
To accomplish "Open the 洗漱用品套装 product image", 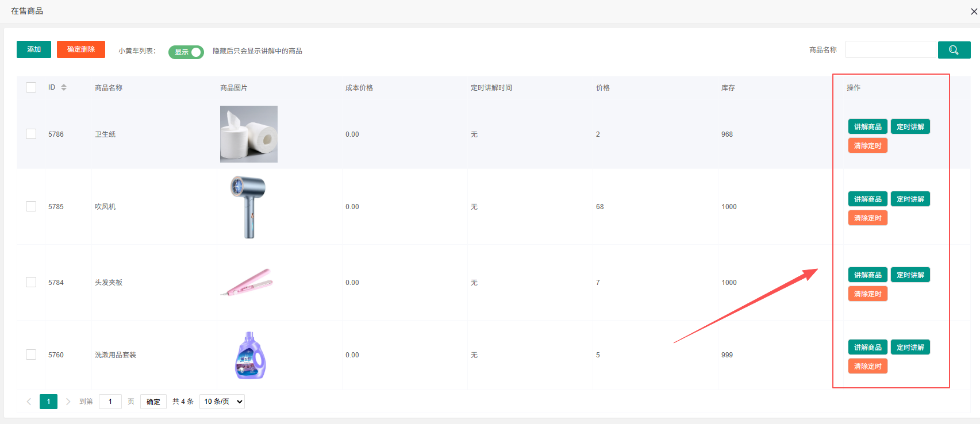I will pos(250,355).
